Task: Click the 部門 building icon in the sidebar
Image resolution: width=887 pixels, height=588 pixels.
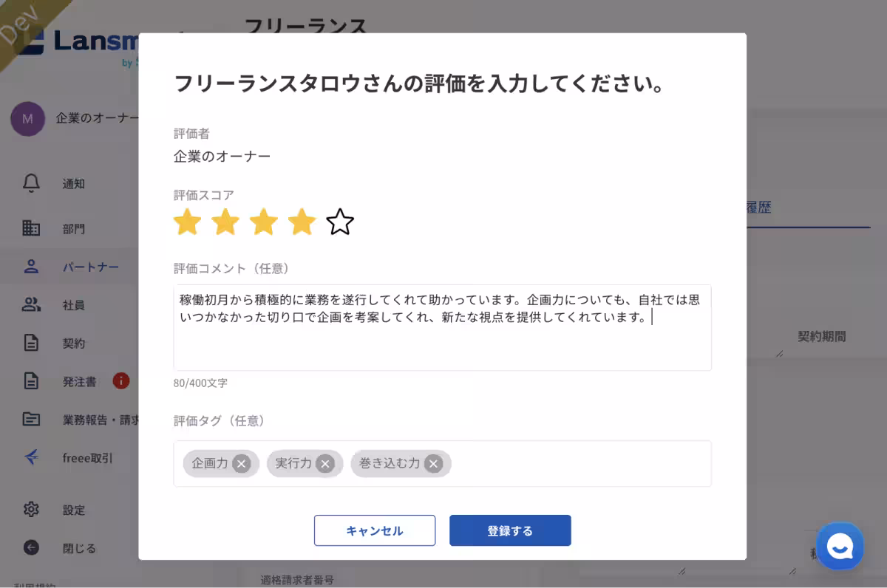Action: (30, 228)
